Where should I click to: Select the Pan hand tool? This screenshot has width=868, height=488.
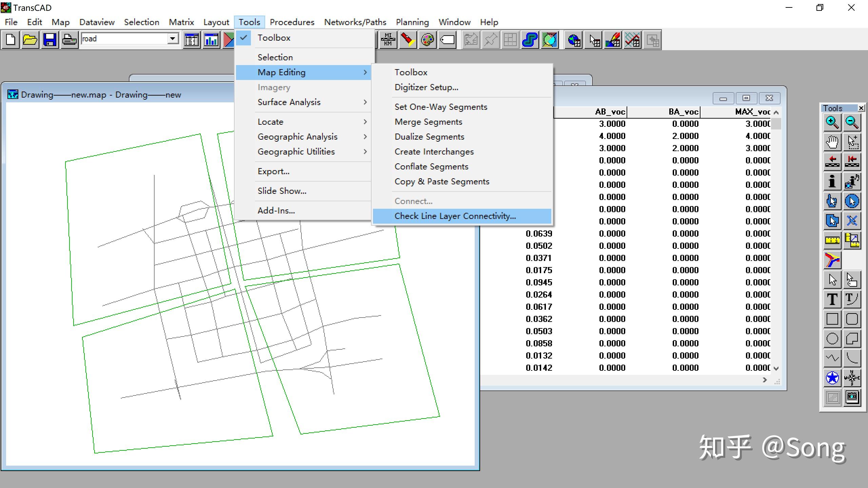[x=832, y=142]
